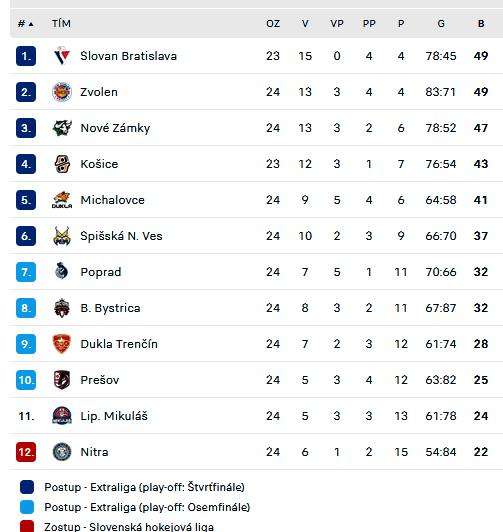Click dark blue Štvrťfinále legend swatch
The image size is (503, 532).
[27, 487]
